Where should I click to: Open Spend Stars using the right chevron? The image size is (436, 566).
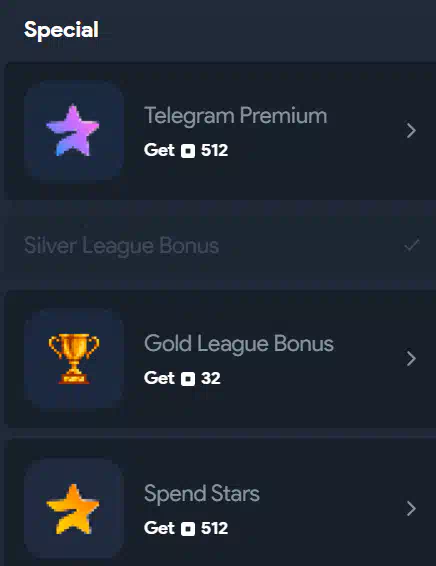[x=411, y=509]
